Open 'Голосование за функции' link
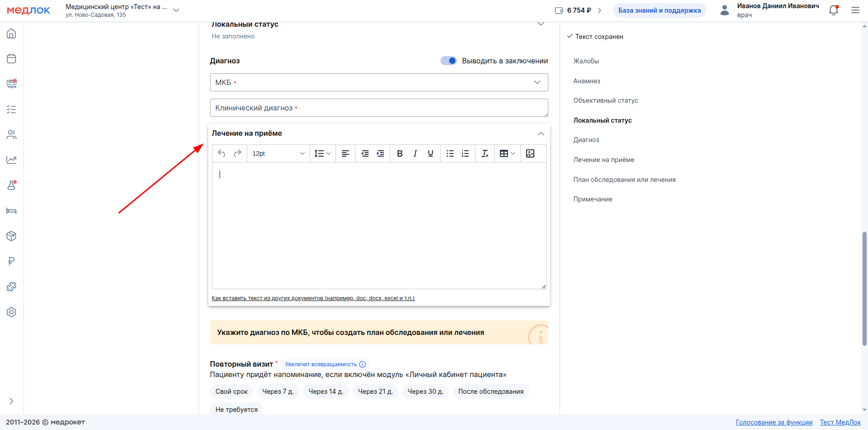The image size is (868, 430). (774, 422)
